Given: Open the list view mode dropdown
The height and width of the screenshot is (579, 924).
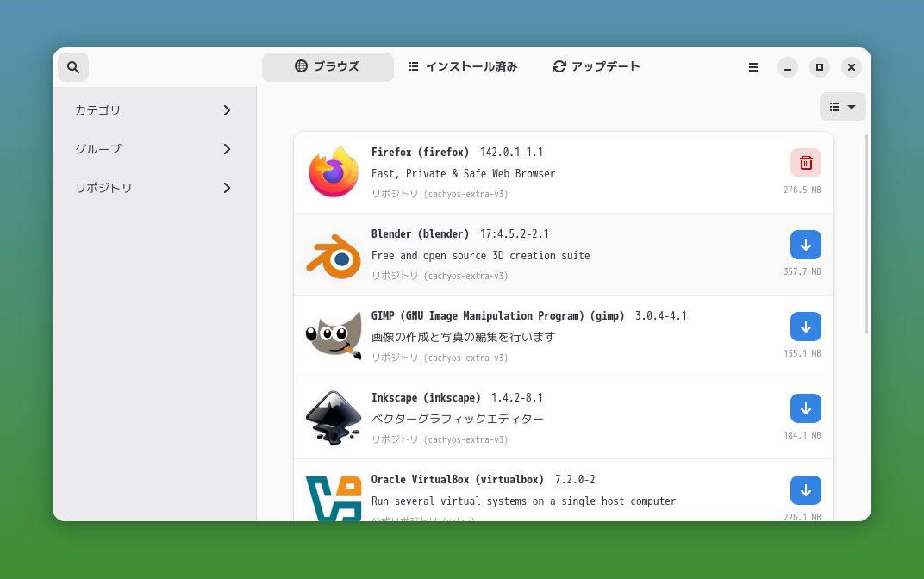Looking at the screenshot, I should click(x=843, y=107).
